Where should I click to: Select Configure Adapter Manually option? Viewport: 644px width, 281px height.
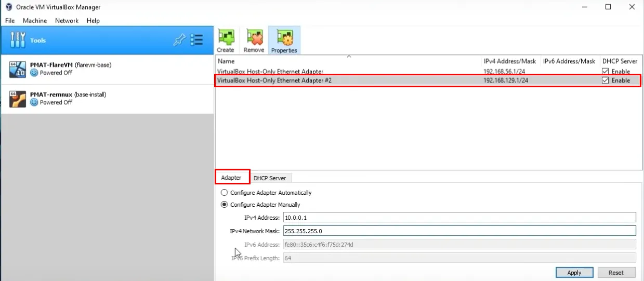click(225, 205)
